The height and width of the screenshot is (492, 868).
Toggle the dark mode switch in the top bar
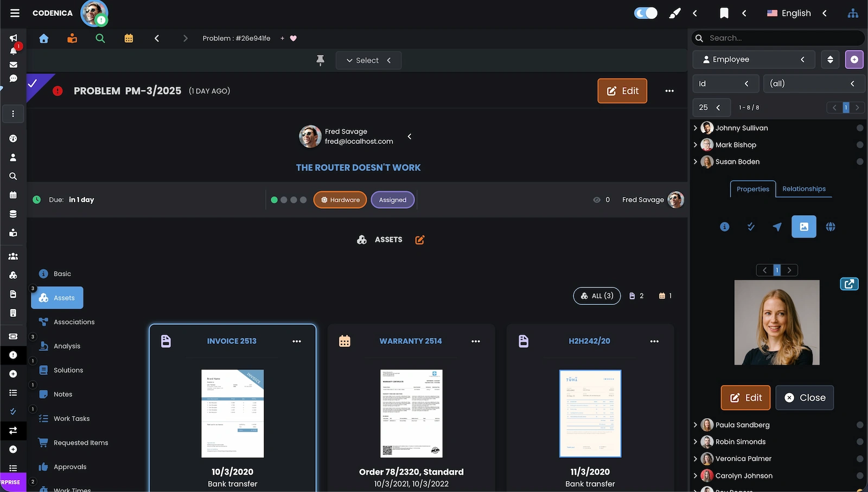645,12
